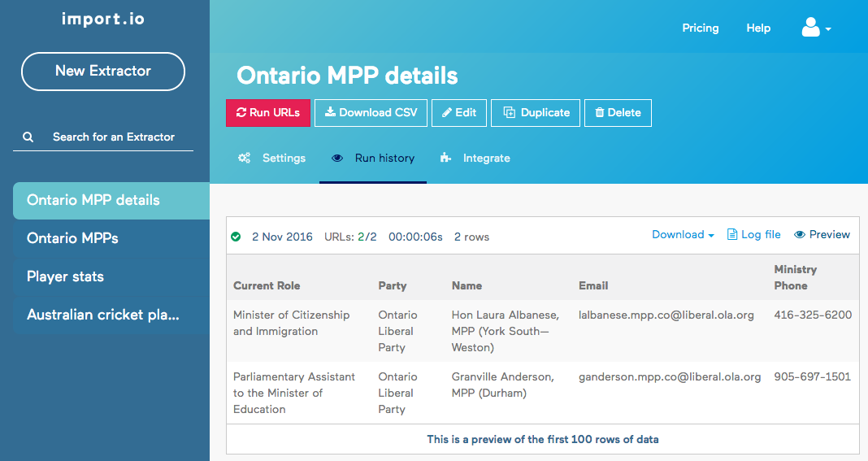Click the Integrate puzzle piece icon
Image resolution: width=868 pixels, height=461 pixels.
coord(445,158)
